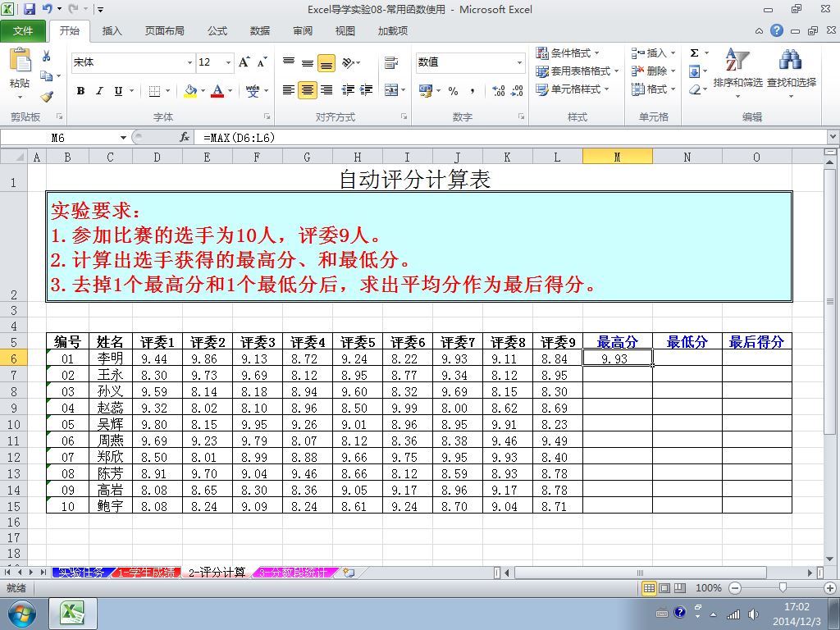The height and width of the screenshot is (630, 840).
Task: Decrease font size with small A icon
Action: click(262, 62)
